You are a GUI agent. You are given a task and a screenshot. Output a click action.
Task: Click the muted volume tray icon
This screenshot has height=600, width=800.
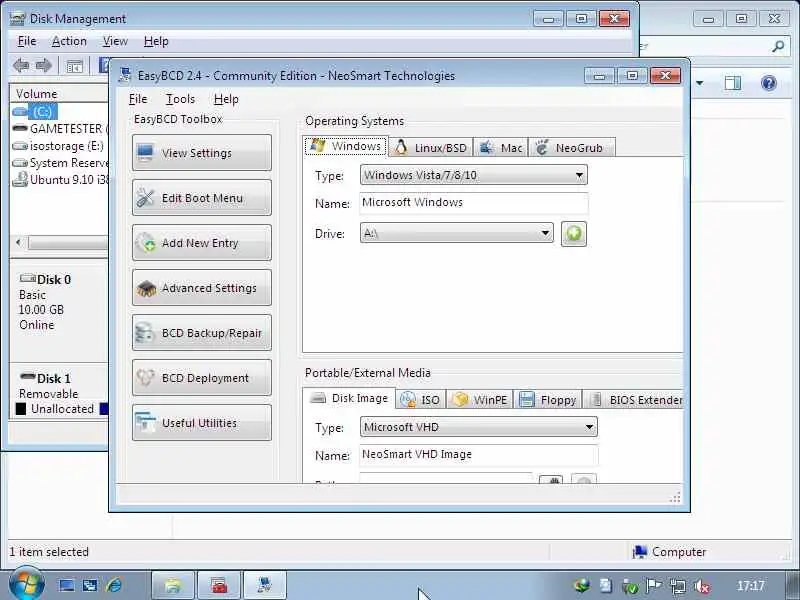click(702, 586)
